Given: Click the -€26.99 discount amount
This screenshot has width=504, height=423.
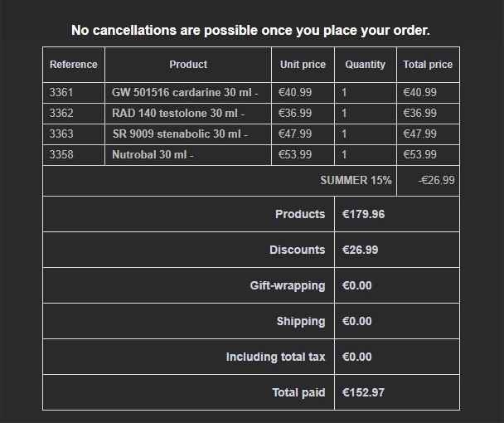Looking at the screenshot, I should tap(436, 180).
